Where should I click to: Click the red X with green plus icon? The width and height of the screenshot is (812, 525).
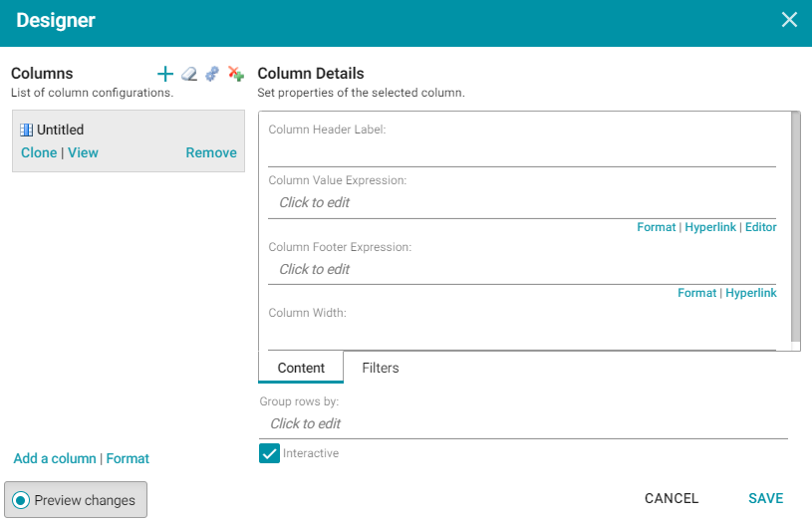pyautogui.click(x=236, y=74)
